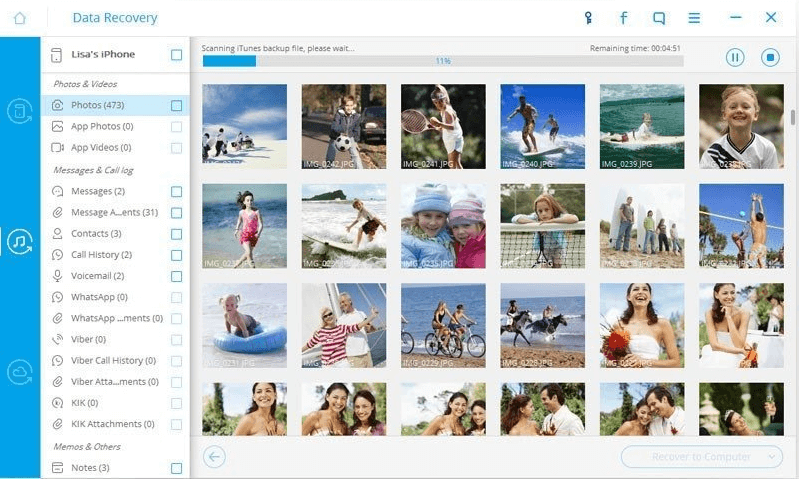Click the photo list vertical scrollbar
This screenshot has height=479, width=801.
793,117
